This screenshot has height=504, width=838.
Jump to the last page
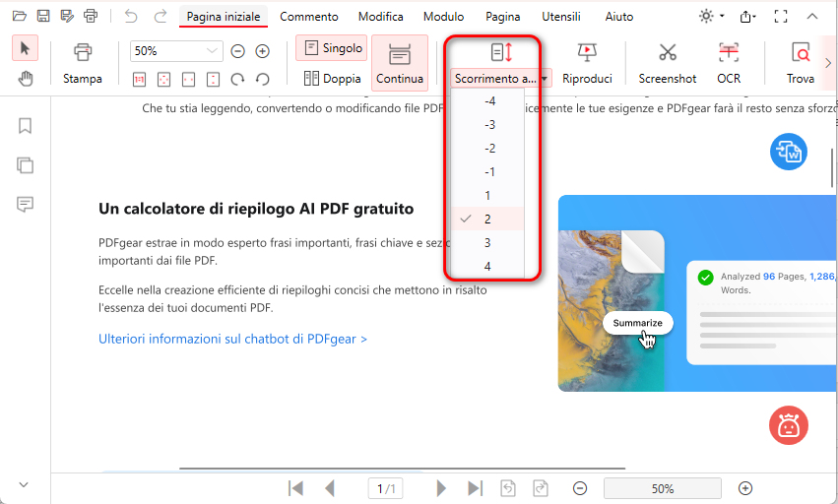pos(475,488)
